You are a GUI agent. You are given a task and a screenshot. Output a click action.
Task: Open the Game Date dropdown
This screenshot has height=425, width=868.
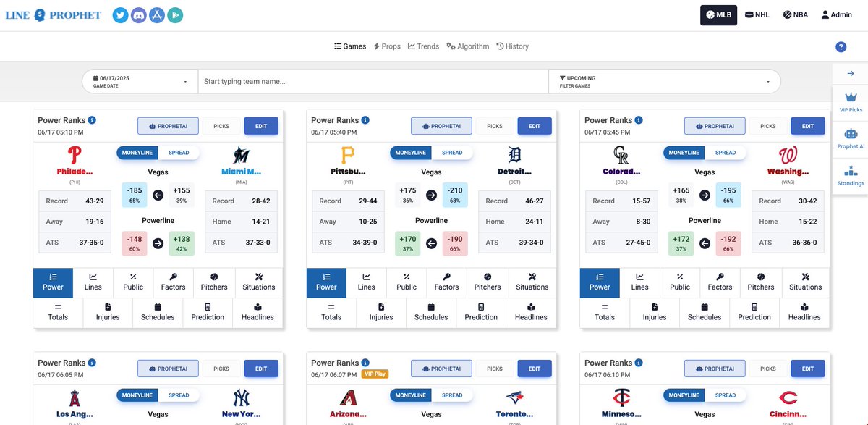tap(140, 82)
